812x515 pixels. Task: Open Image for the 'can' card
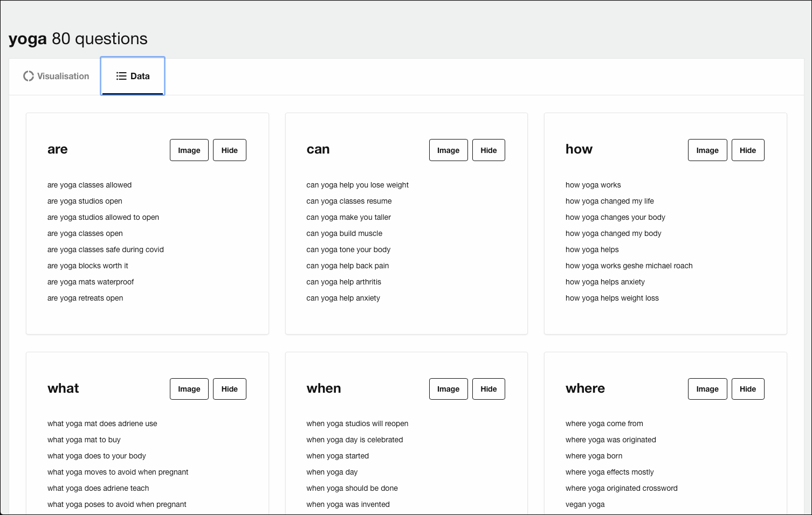click(x=448, y=150)
